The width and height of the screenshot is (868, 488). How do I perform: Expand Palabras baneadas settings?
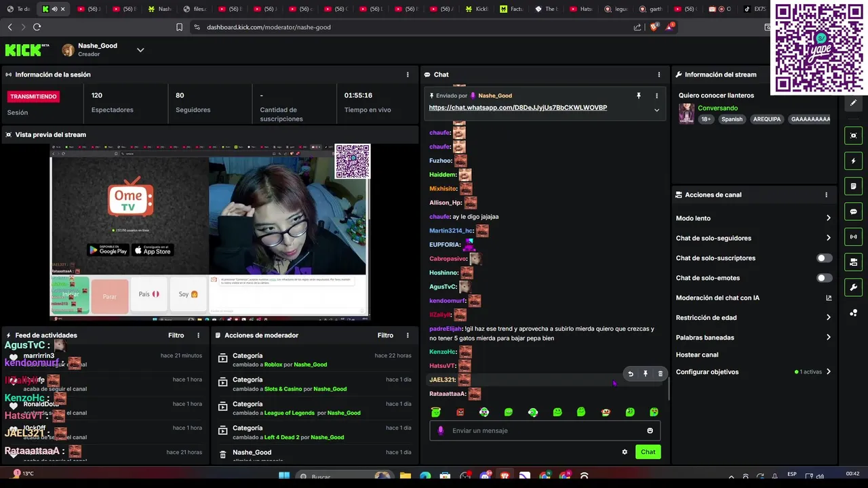point(753,338)
